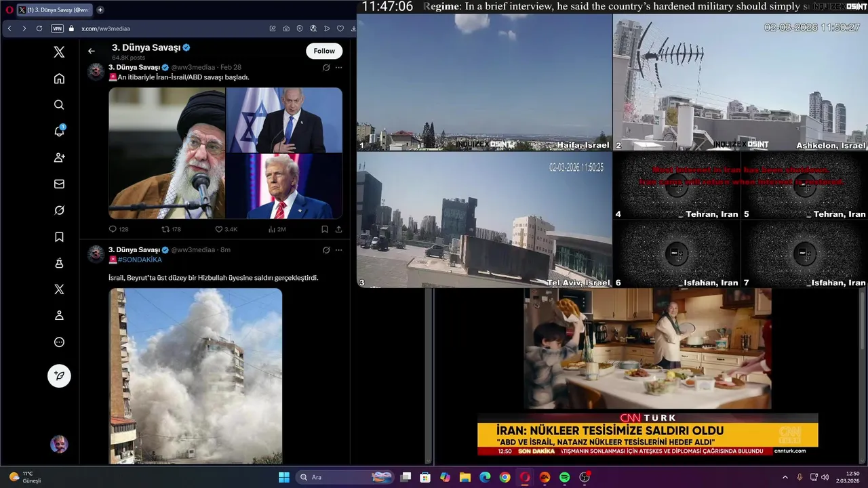Open Grok icon in X sidebar
868x488 pixels.
tap(59, 210)
